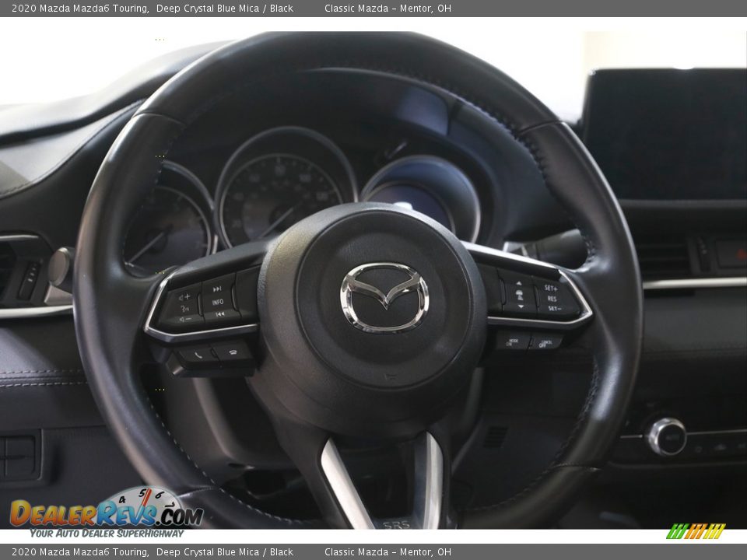
Task: Select the radar distance adjust icon
Action: pos(520,295)
